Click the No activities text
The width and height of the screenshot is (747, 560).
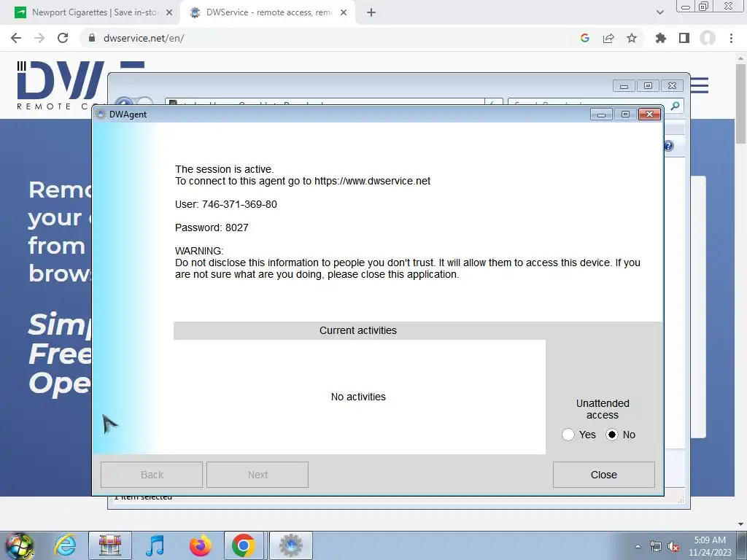(358, 397)
